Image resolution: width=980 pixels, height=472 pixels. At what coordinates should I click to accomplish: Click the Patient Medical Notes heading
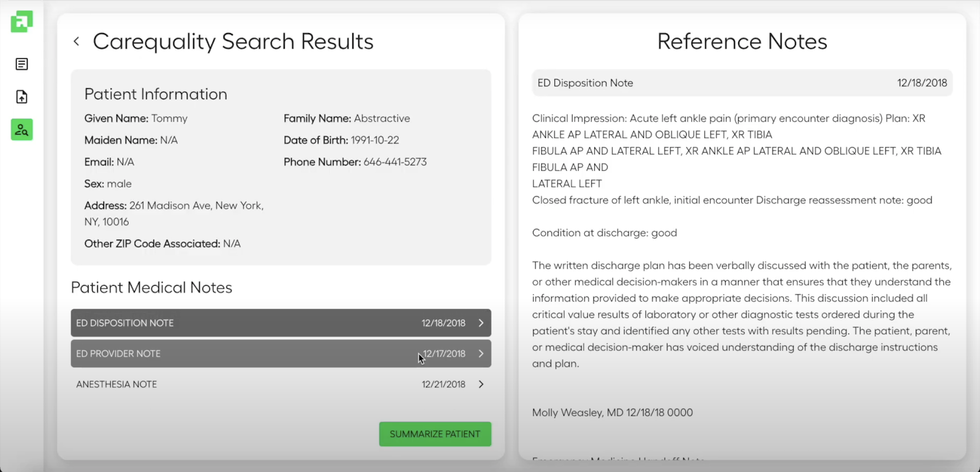[152, 287]
